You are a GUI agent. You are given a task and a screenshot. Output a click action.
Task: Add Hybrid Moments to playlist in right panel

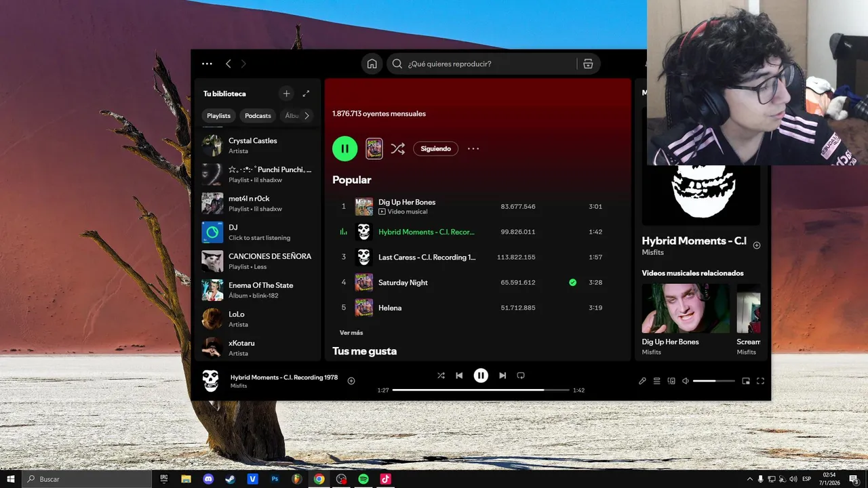757,245
